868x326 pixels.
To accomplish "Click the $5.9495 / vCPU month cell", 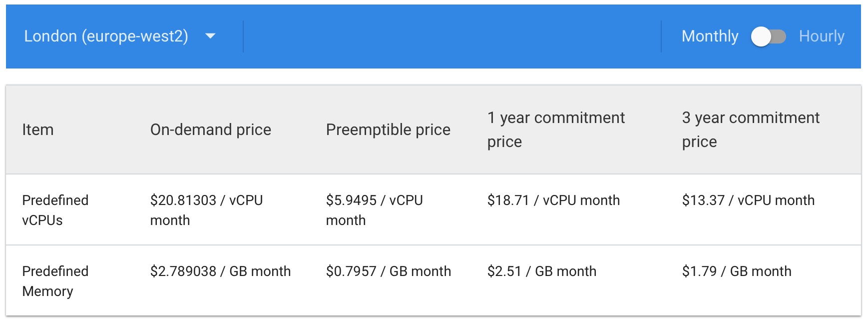I will pyautogui.click(x=374, y=210).
